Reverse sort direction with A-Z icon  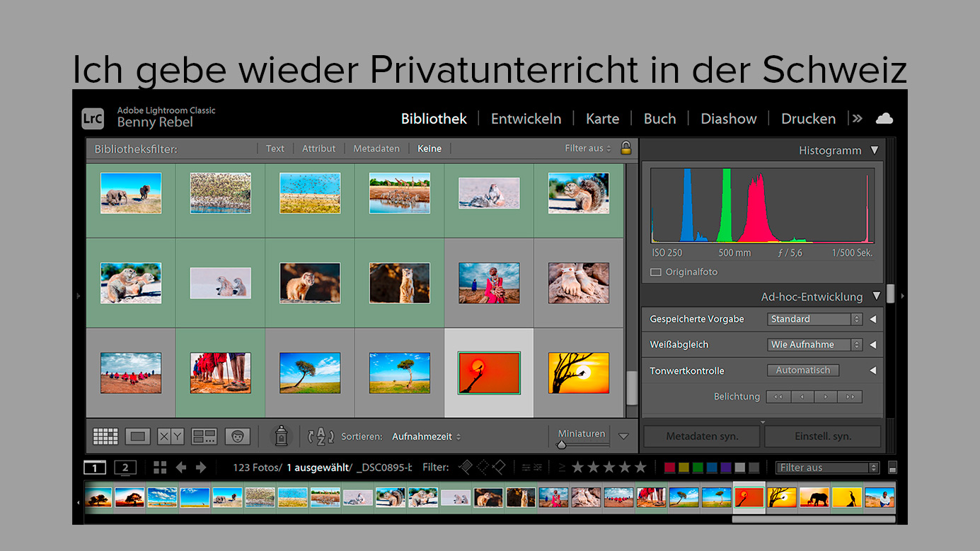(321, 436)
